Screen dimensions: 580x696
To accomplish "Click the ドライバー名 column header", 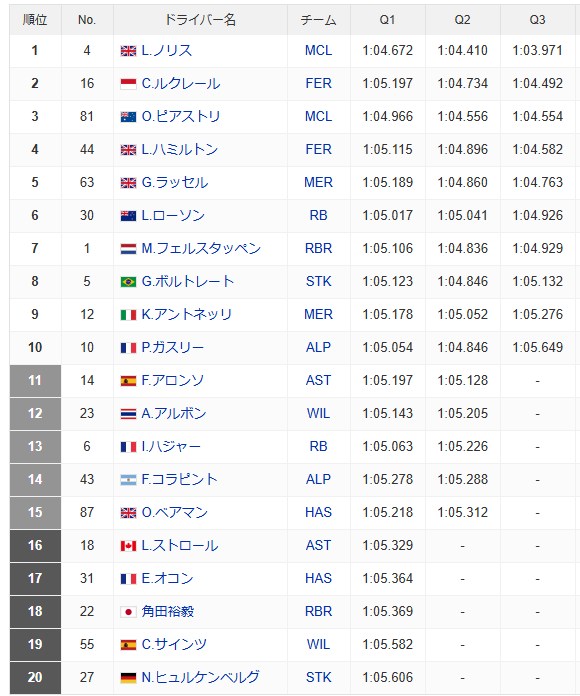I will click(200, 20).
